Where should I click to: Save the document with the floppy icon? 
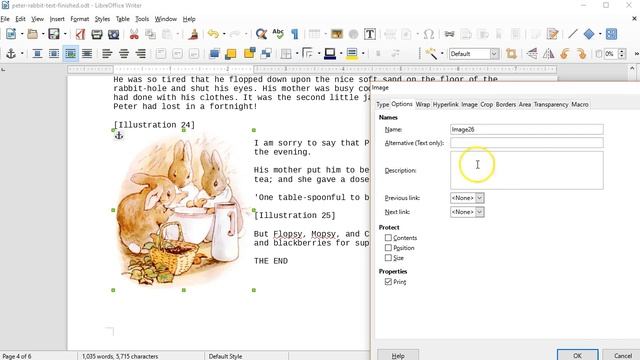[54, 34]
